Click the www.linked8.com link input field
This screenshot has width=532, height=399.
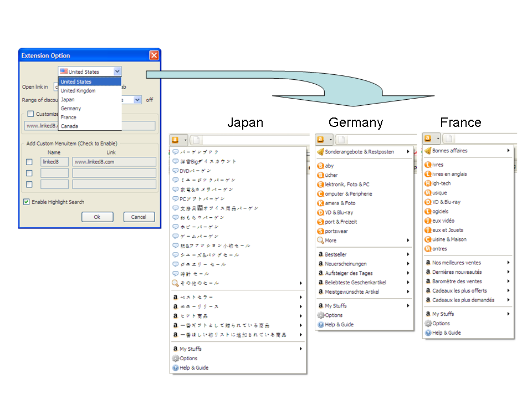[x=114, y=162]
